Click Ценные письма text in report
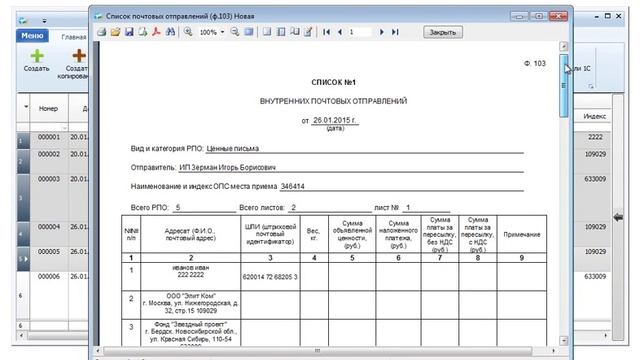This screenshot has width=640, height=360. coord(233,149)
